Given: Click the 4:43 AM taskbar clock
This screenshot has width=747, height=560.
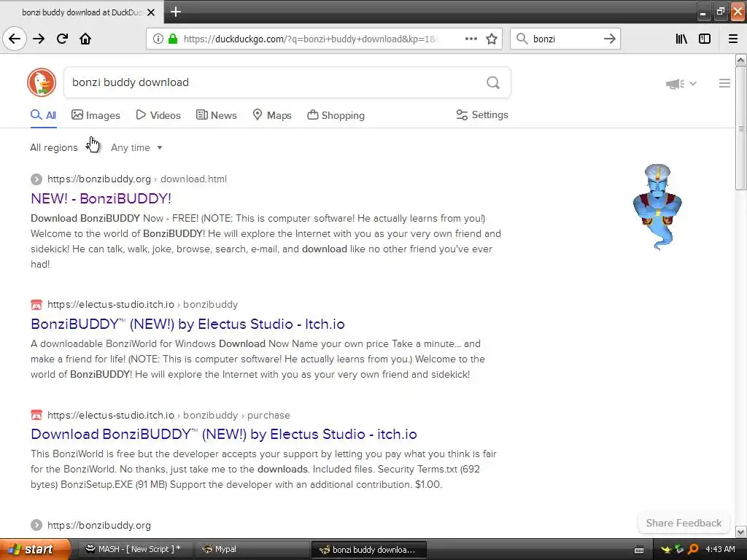Looking at the screenshot, I should (720, 550).
